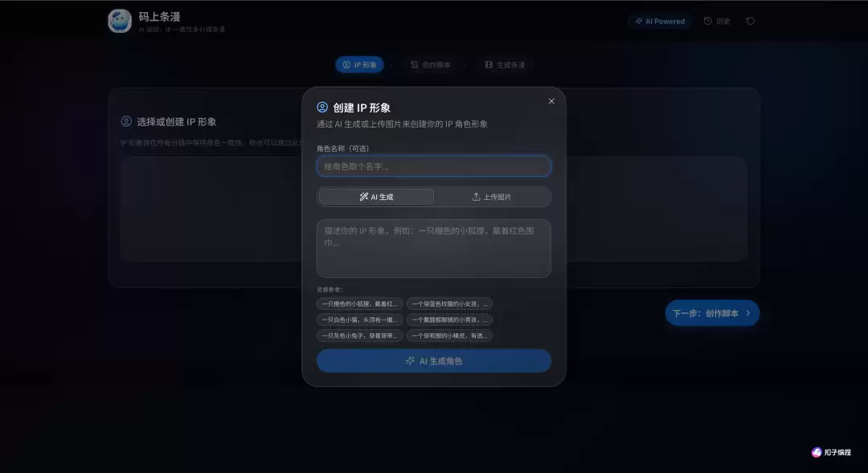The height and width of the screenshot is (473, 868).
Task: Click the 创建 IP 形象 dialog title
Action: 362,108
